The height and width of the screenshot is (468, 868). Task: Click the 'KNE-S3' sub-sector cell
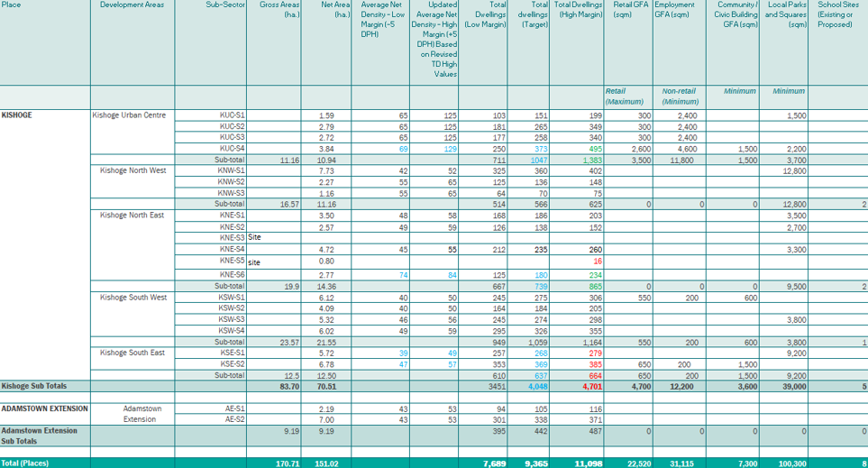(x=232, y=237)
